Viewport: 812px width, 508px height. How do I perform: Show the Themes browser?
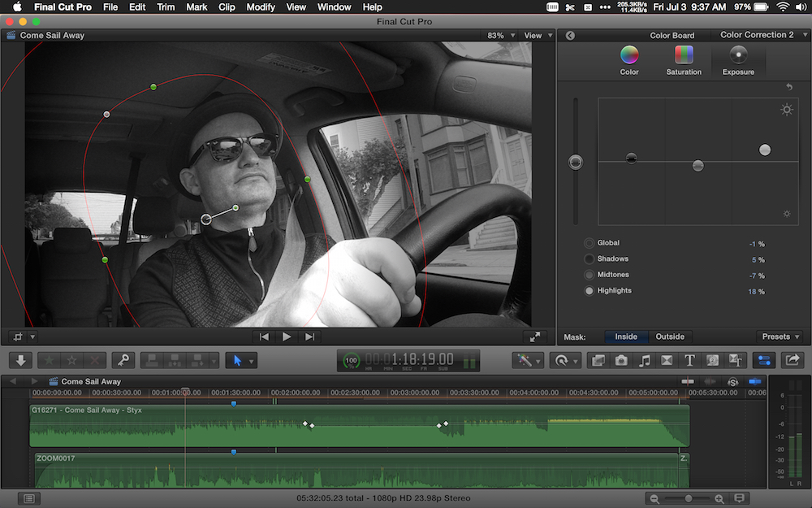point(736,360)
